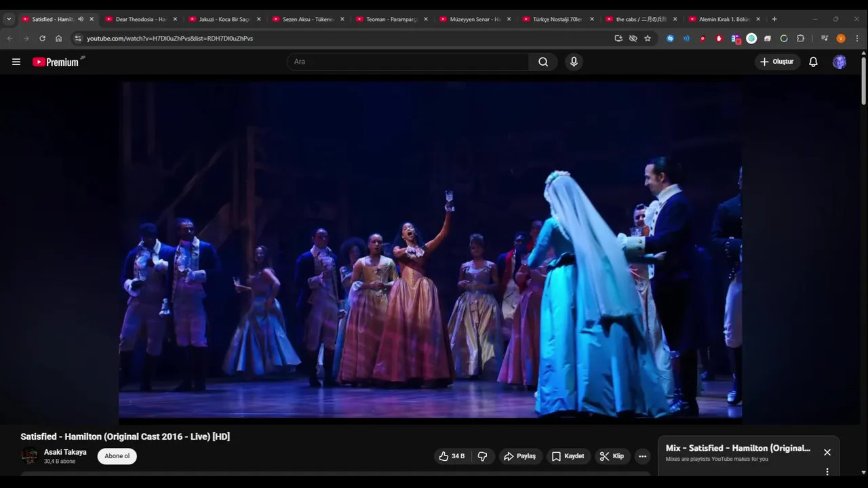Click the Mix - Satisfied playlist title
The image size is (868, 488).
738,448
